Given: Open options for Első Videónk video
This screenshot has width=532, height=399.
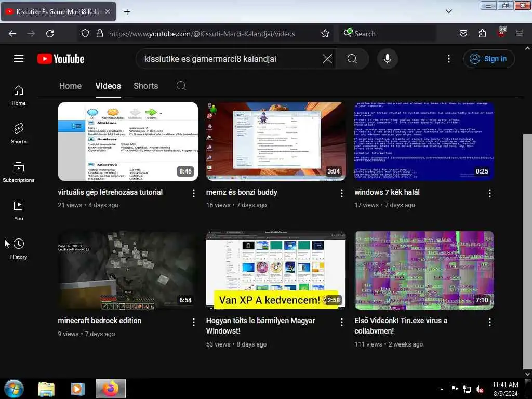Looking at the screenshot, I should (x=489, y=322).
